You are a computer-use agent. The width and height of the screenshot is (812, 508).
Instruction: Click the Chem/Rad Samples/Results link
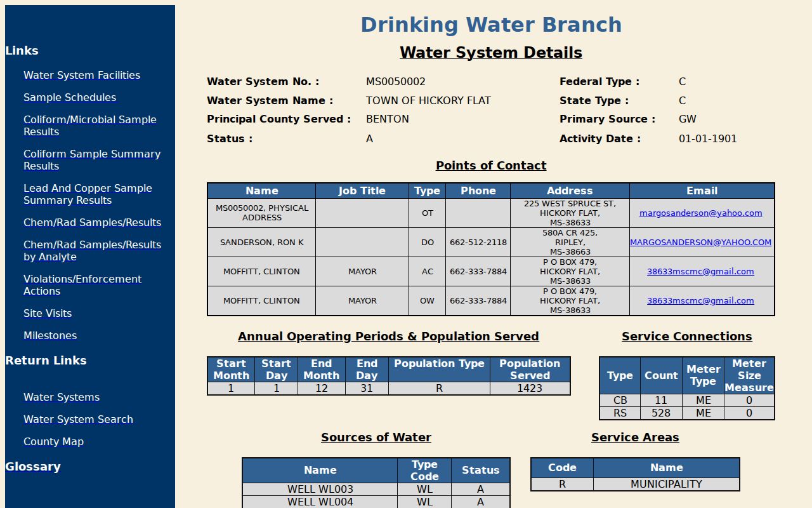point(92,222)
